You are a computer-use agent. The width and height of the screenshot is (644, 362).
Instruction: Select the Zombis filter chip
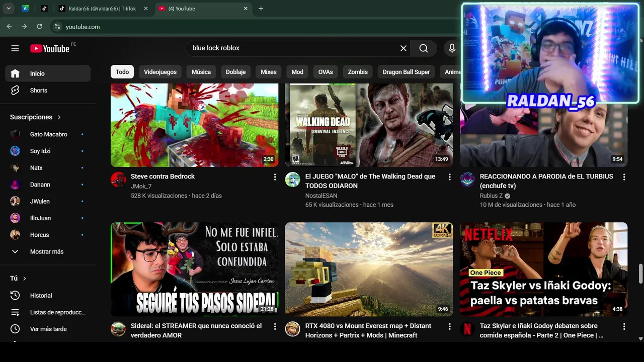coord(358,72)
